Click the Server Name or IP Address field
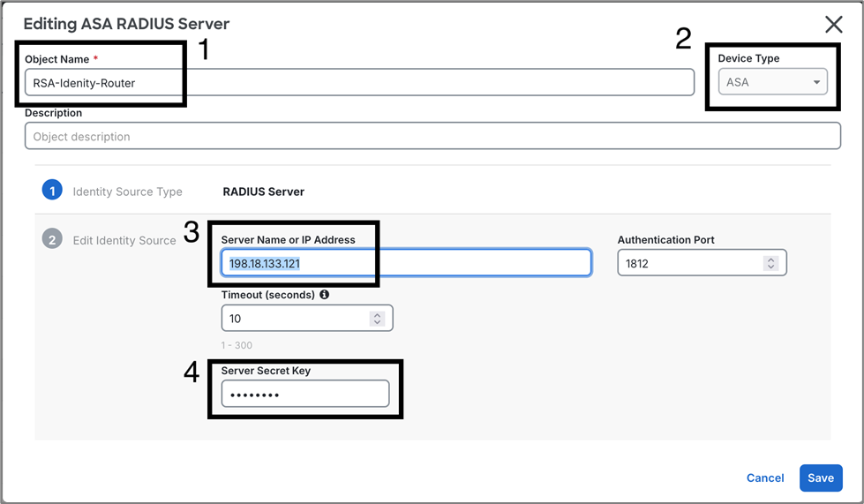 (x=405, y=263)
